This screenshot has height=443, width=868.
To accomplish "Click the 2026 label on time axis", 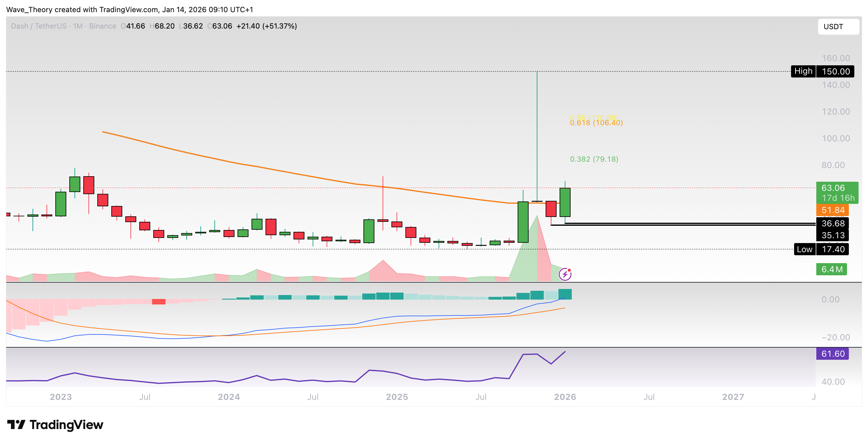I will pyautogui.click(x=565, y=397).
